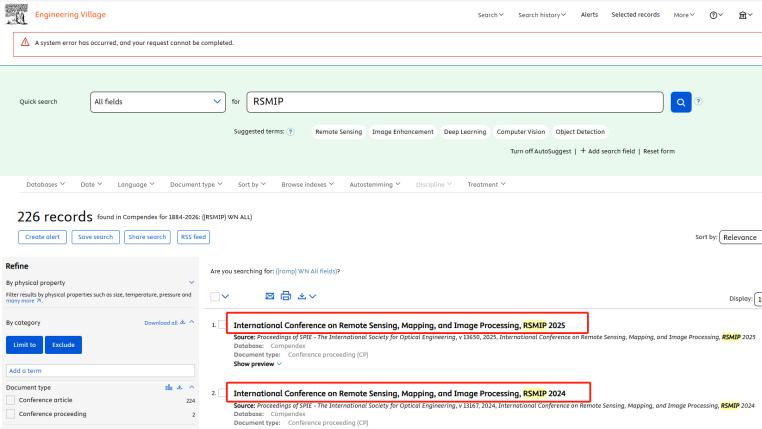Go to Selected records
Image resolution: width=762 pixels, height=429 pixels.
point(635,14)
